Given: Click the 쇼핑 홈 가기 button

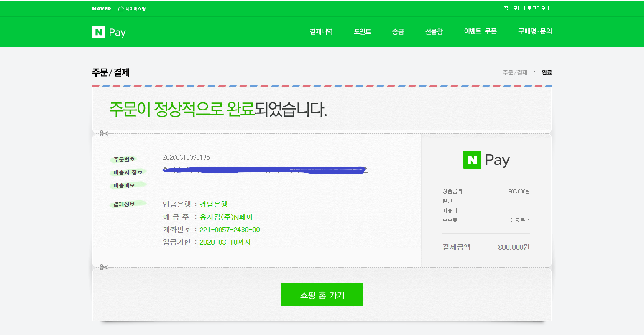Looking at the screenshot, I should point(322,294).
